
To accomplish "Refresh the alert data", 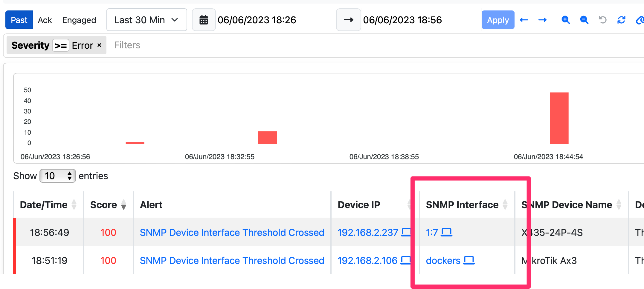I will click(621, 20).
